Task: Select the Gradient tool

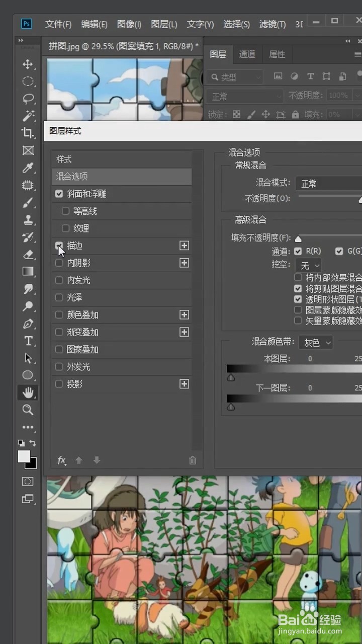Action: 28,272
